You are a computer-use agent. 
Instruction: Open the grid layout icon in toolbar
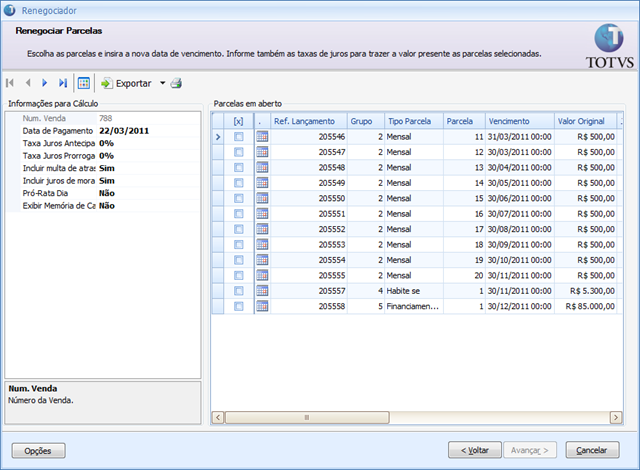pos(84,83)
